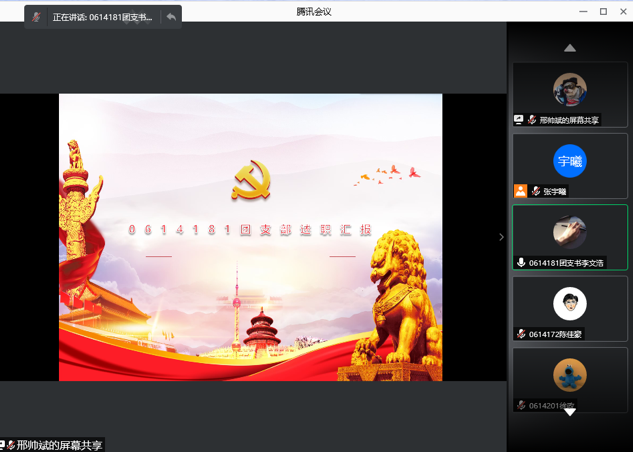The width and height of the screenshot is (633, 452).
Task: Click the 正在讲话 speaker name text
Action: 103,17
